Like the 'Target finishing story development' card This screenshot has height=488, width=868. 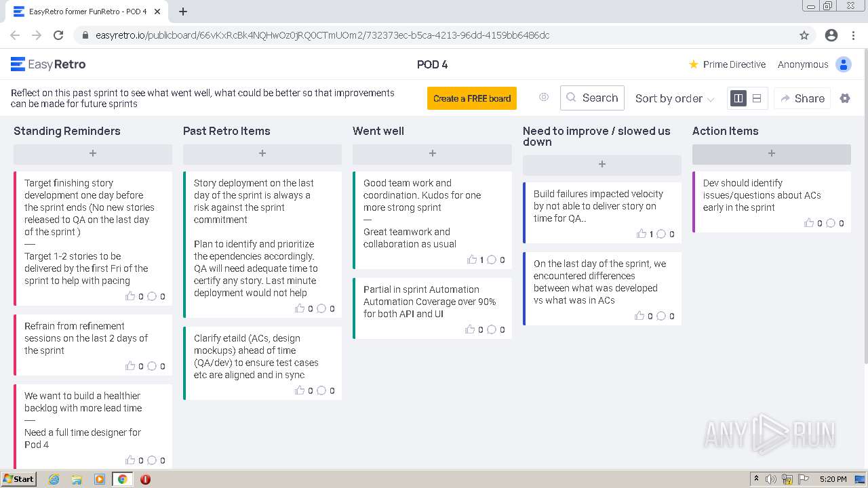click(x=130, y=296)
